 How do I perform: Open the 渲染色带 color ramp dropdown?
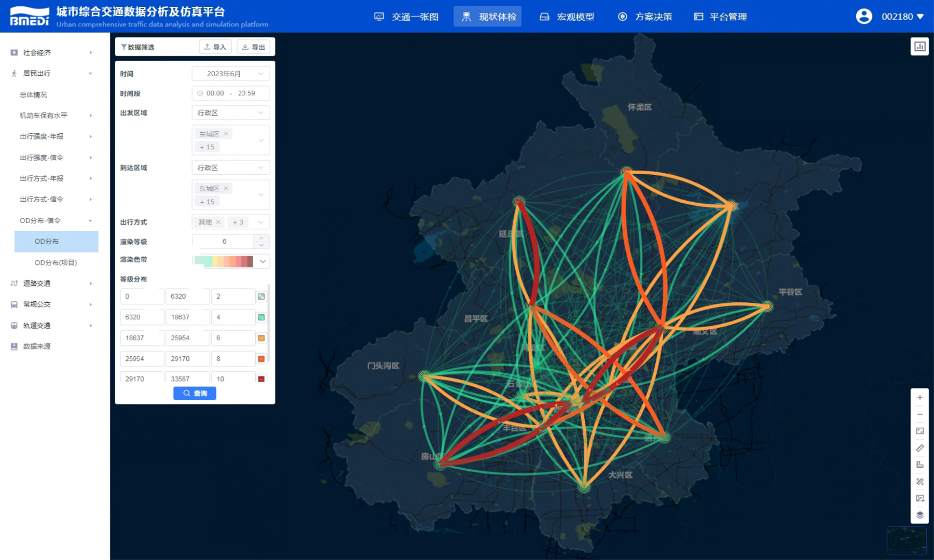point(263,261)
